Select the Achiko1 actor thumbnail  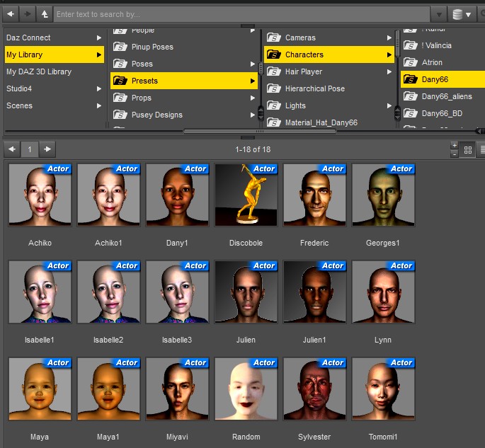(x=108, y=195)
